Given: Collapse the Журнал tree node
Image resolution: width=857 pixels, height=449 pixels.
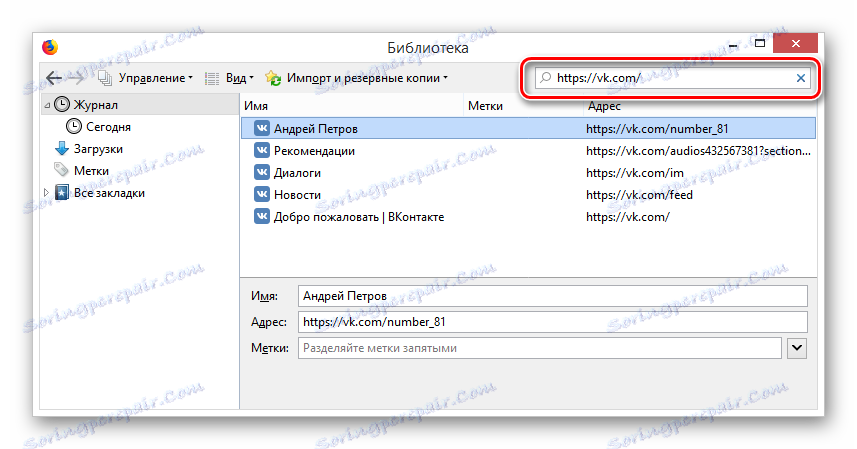Looking at the screenshot, I should pyautogui.click(x=47, y=105).
